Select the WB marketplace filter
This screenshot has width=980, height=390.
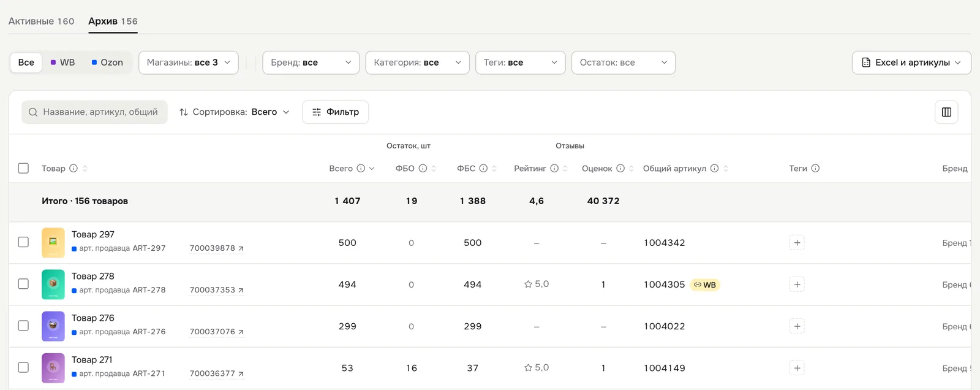click(62, 63)
